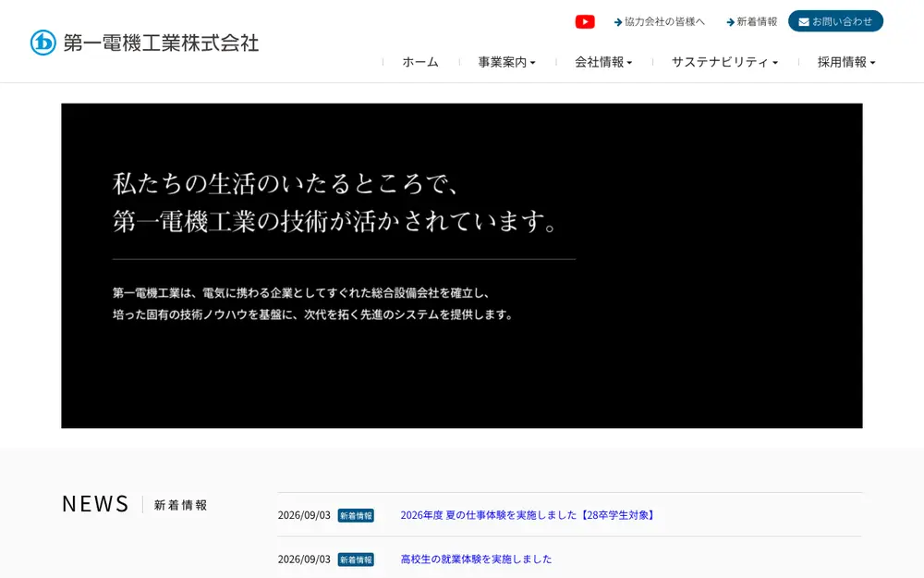Click the 新着情報 tag beside the 夏の仕事体験 article
Screen dimensions: 924x578
tap(356, 515)
